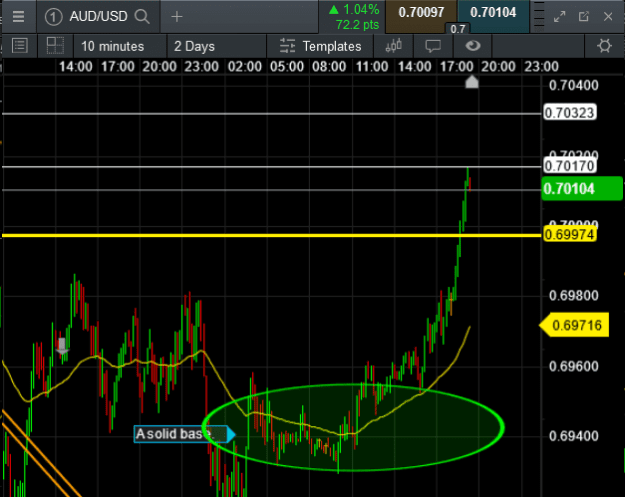Click the 0.69800 price axis label
The width and height of the screenshot is (625, 497).
tap(573, 295)
